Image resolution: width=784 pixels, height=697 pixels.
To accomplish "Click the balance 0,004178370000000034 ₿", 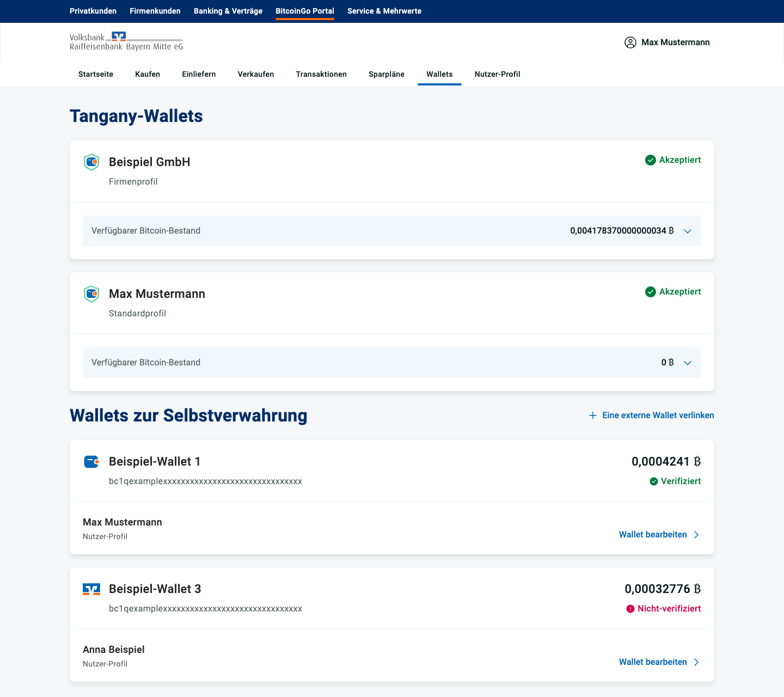I will [x=622, y=231].
